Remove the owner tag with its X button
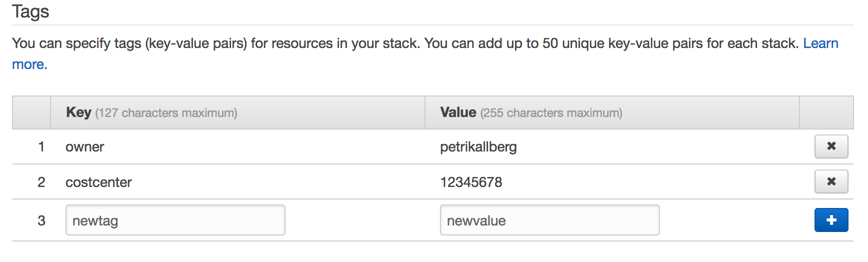Screen dimensions: 868x262 (x=831, y=146)
